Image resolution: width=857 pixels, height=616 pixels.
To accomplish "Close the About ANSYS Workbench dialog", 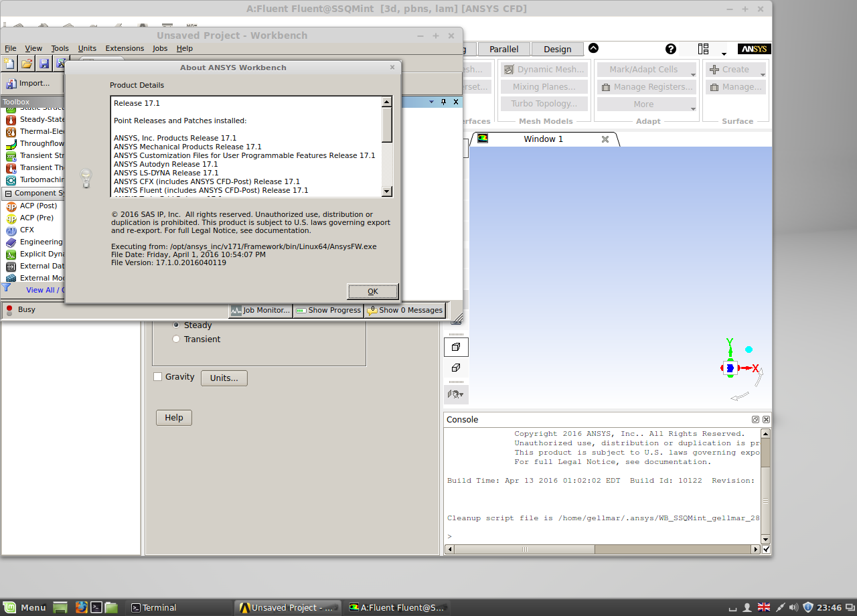I will [392, 67].
